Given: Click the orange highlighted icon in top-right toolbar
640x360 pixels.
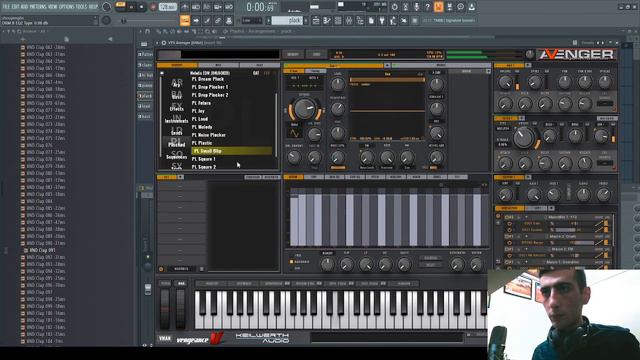Looking at the screenshot, I should (x=438, y=7).
